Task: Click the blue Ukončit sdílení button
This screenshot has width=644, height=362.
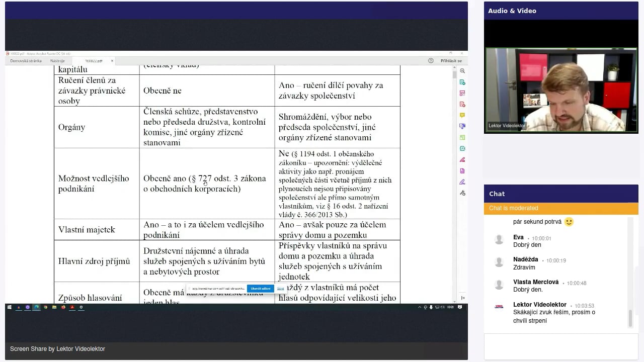Action: coord(260,289)
